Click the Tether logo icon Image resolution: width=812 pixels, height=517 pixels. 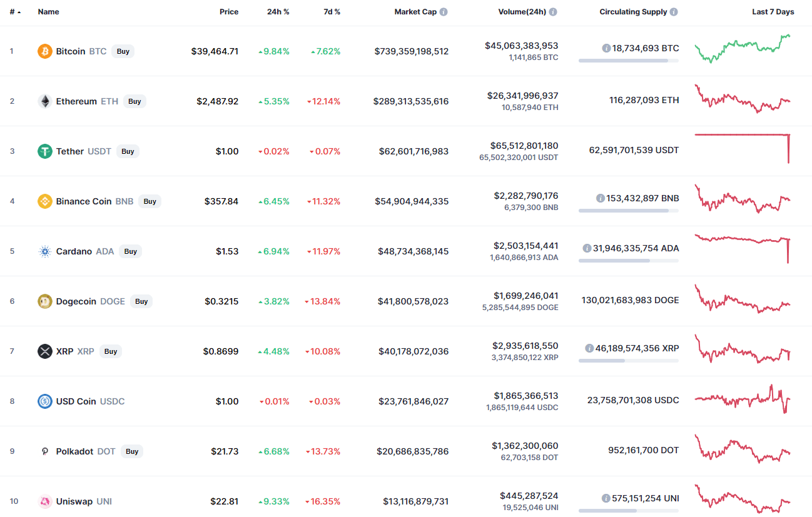pos(44,151)
